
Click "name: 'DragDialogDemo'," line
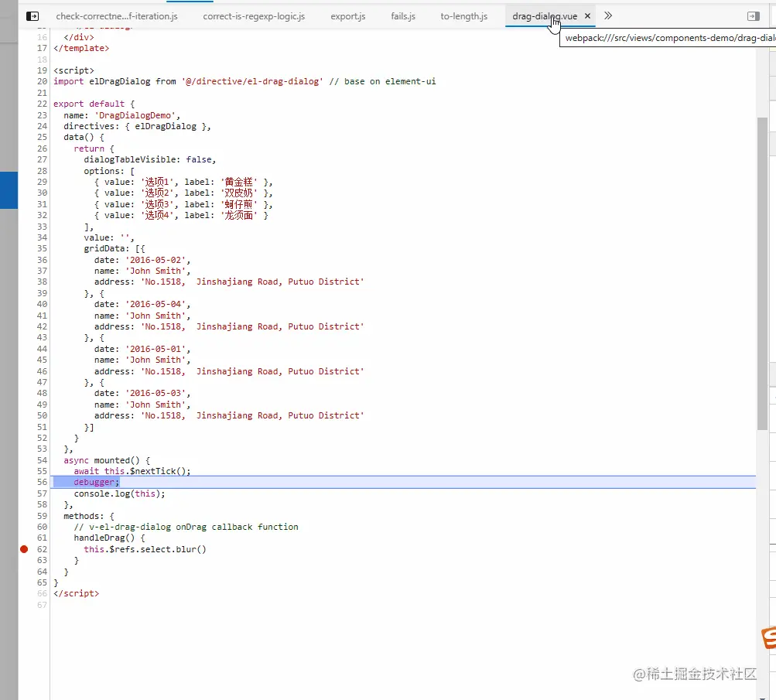[x=121, y=115]
